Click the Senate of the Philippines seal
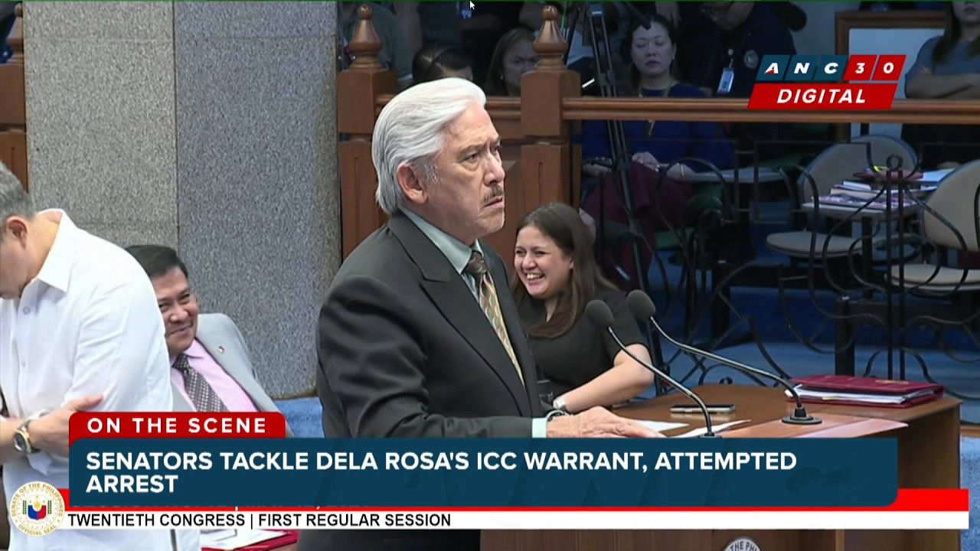This screenshot has width=980, height=551. coord(35,508)
